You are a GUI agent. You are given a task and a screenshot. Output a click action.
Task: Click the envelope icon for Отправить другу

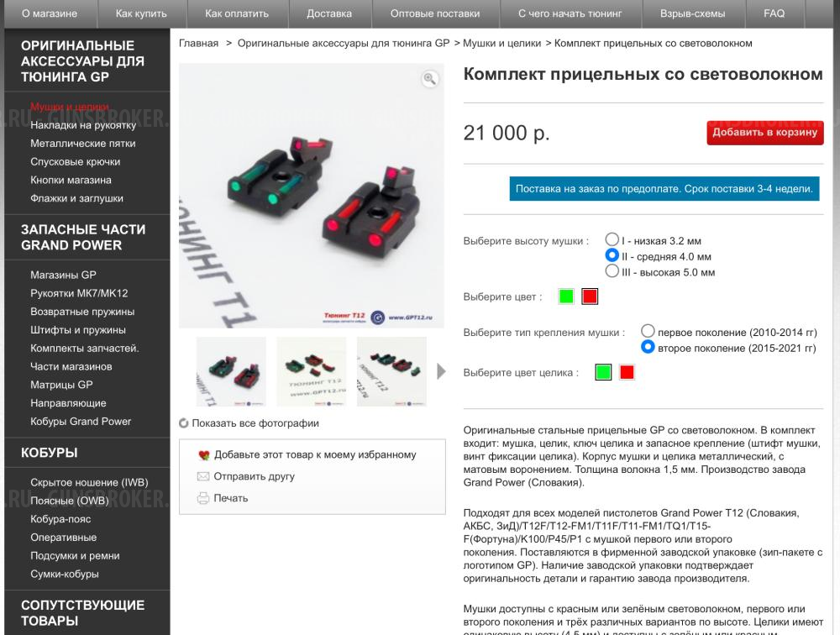[x=203, y=476]
